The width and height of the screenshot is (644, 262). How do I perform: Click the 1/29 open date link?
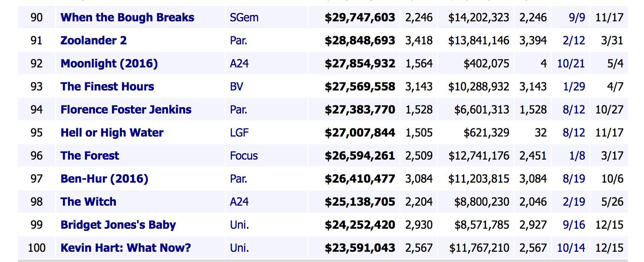click(x=574, y=87)
